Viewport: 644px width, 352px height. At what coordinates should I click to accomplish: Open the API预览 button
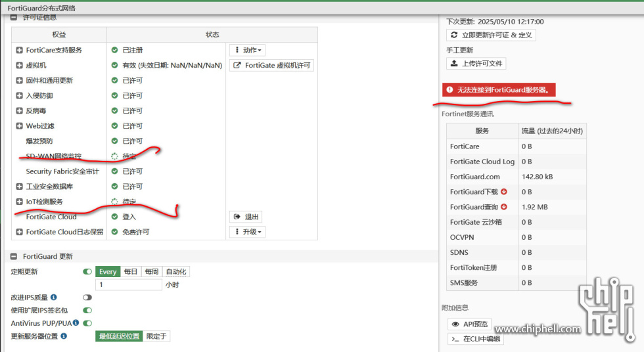(x=469, y=324)
